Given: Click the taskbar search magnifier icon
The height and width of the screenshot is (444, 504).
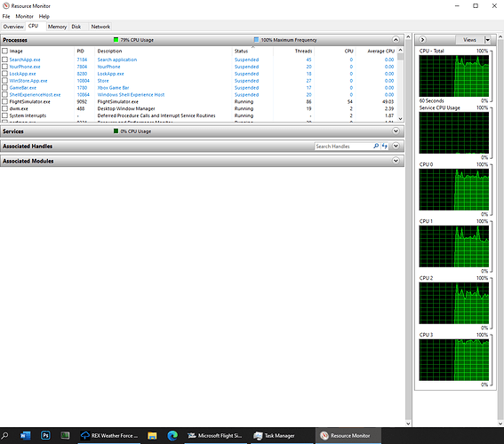Looking at the screenshot, I should tap(4, 436).
